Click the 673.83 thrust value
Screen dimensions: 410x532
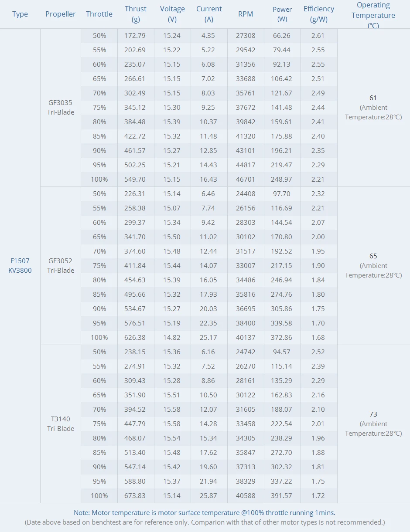coord(135,495)
